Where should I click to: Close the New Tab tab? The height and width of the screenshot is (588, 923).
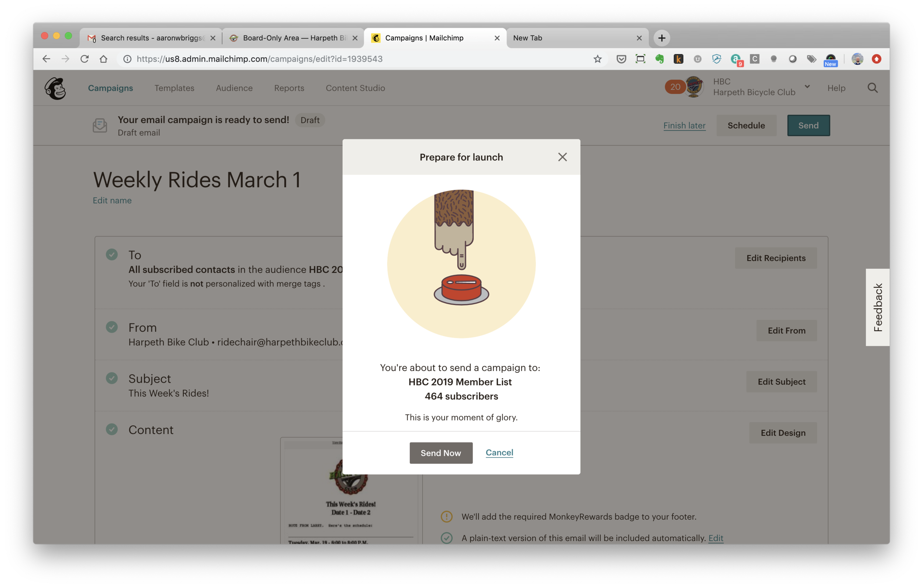coord(639,38)
